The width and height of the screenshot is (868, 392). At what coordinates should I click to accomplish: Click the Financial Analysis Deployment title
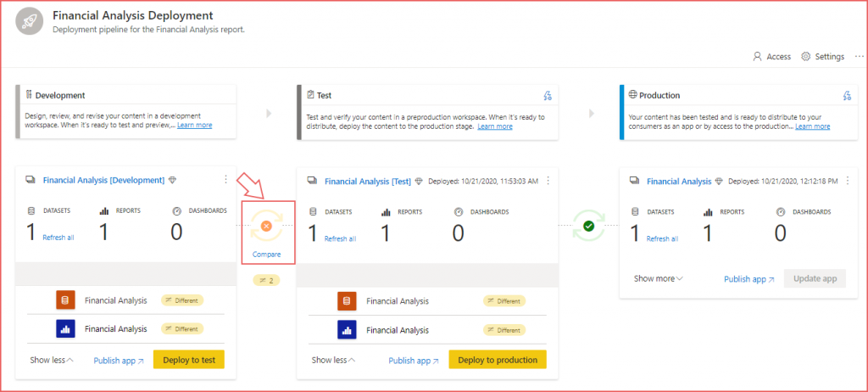[x=133, y=15]
